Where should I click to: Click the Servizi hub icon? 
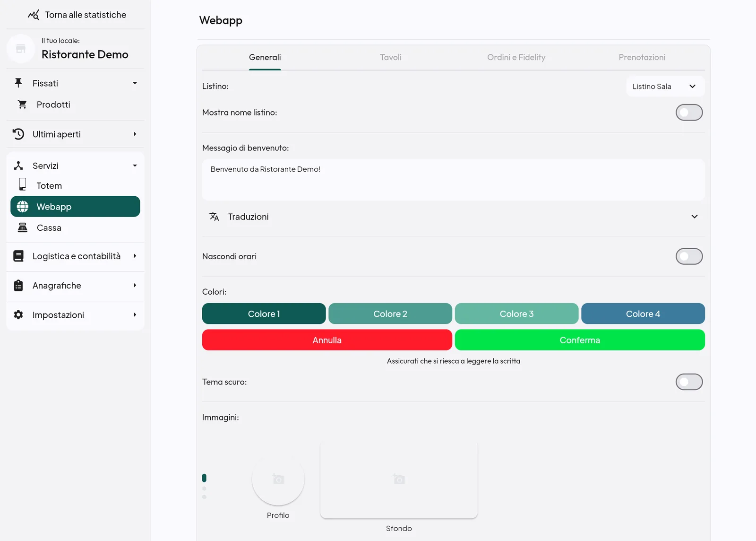click(18, 166)
